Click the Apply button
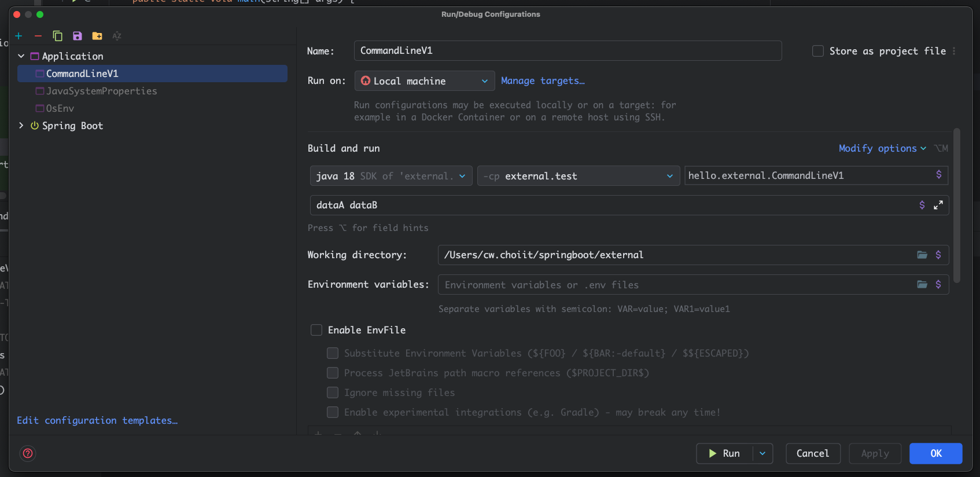Screen dimensions: 980x477 click(x=875, y=453)
